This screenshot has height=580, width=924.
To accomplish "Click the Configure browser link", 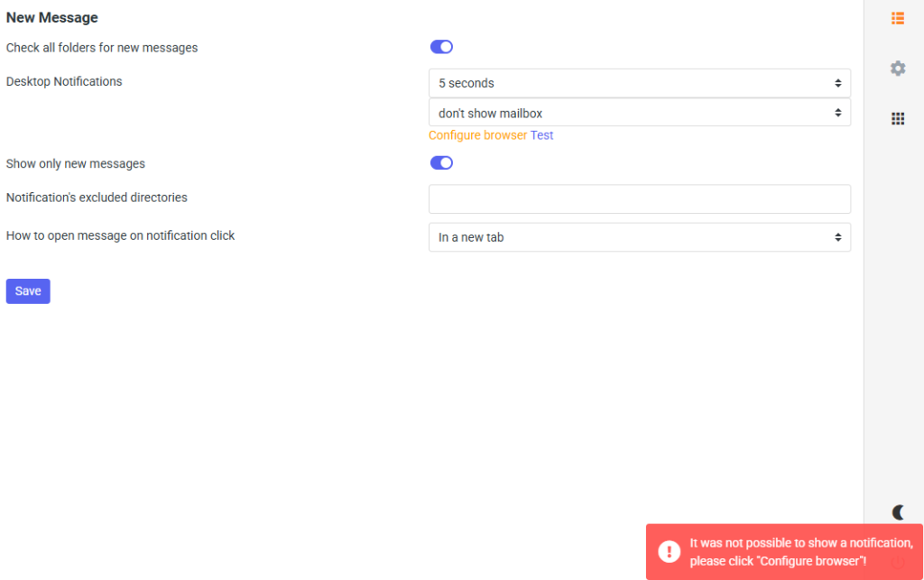I will coord(477,135).
